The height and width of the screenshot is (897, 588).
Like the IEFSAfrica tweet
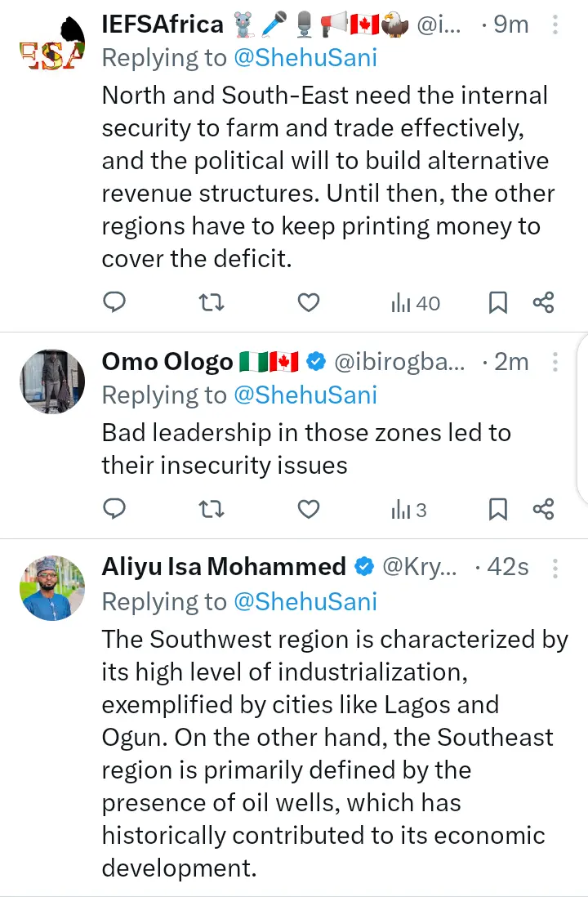tap(308, 303)
